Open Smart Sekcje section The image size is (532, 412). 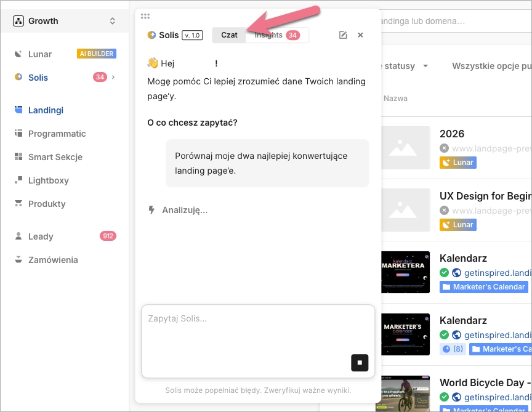coord(55,157)
